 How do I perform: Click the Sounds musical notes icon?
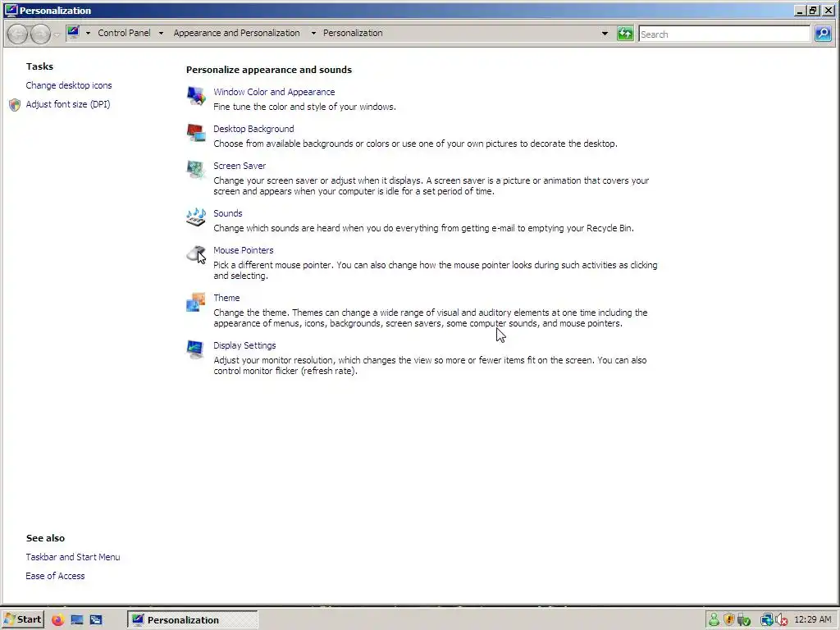pos(195,217)
